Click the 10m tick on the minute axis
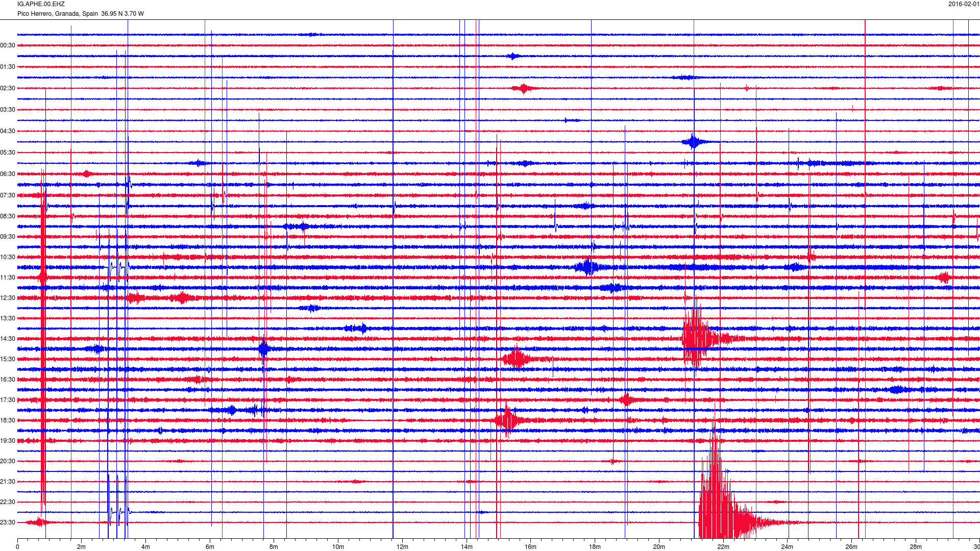980x551 pixels. (338, 547)
